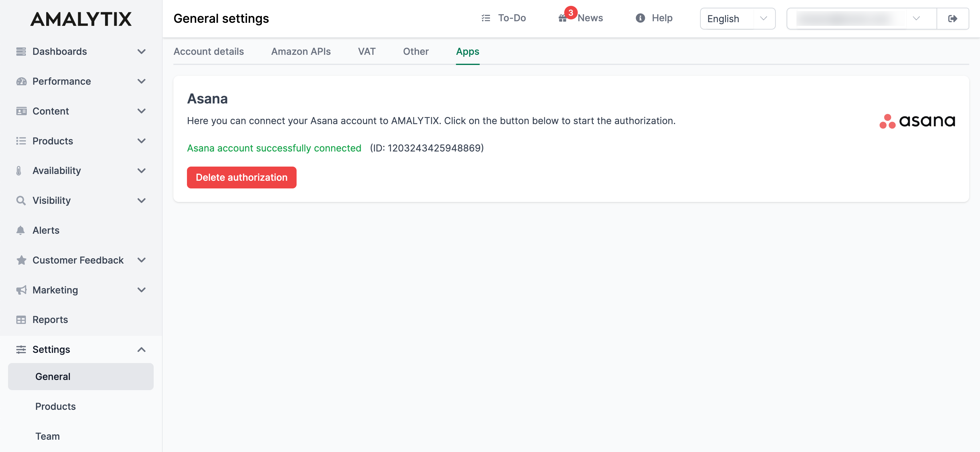Open the Reports menu label
Image resolution: width=980 pixels, height=452 pixels.
(50, 320)
